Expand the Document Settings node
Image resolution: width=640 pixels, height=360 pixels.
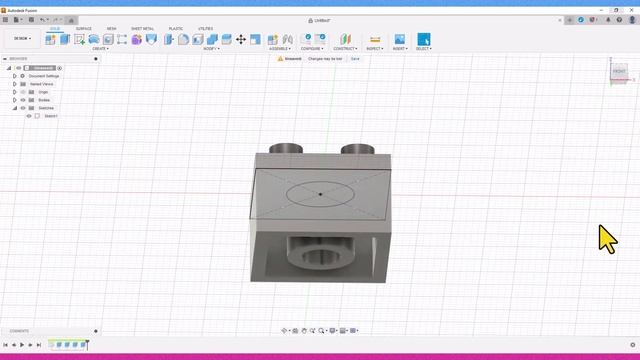pos(15,76)
